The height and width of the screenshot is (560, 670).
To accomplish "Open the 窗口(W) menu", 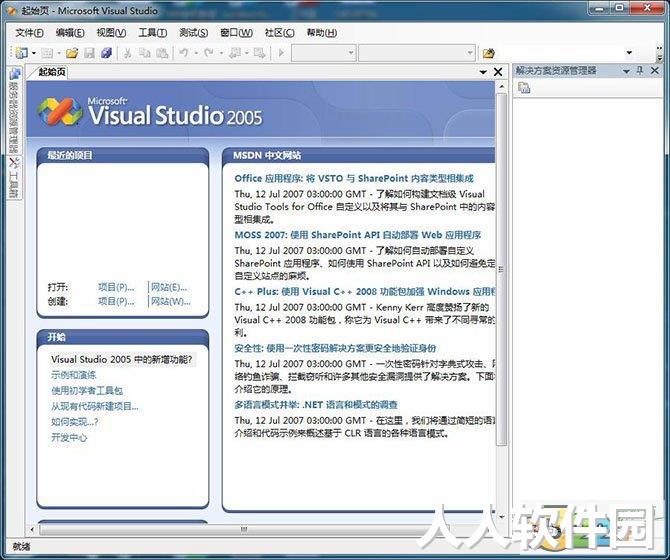I will point(236,33).
